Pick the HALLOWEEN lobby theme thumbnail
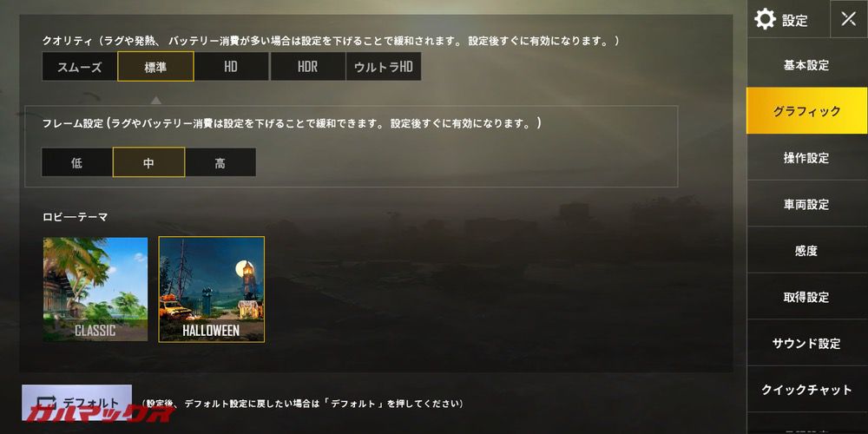This screenshot has width=868, height=434. tap(212, 289)
